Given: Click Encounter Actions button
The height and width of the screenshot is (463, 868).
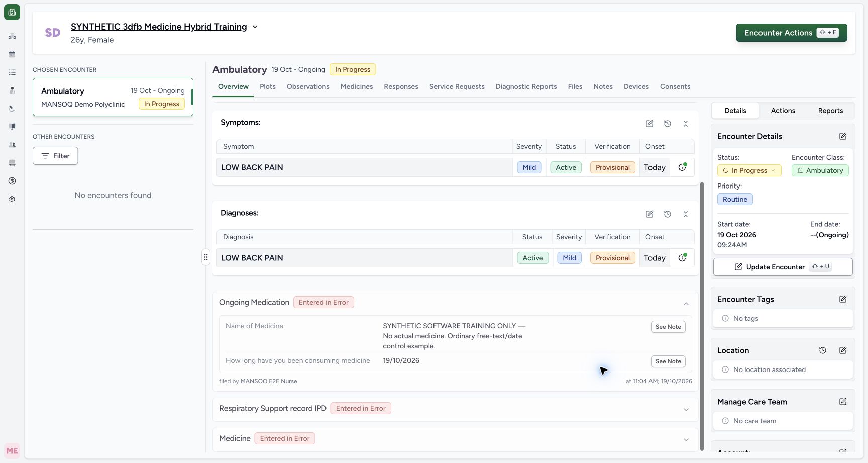Looking at the screenshot, I should pyautogui.click(x=792, y=33).
